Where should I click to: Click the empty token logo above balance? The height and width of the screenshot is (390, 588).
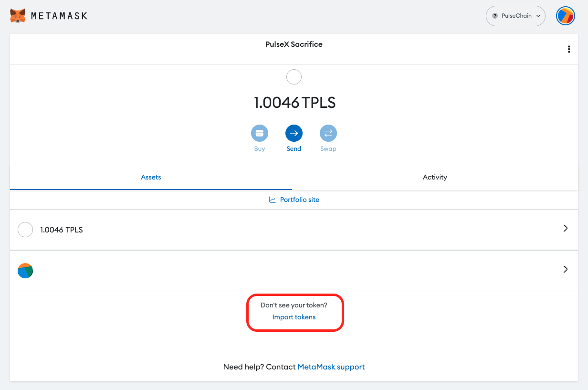pos(294,77)
